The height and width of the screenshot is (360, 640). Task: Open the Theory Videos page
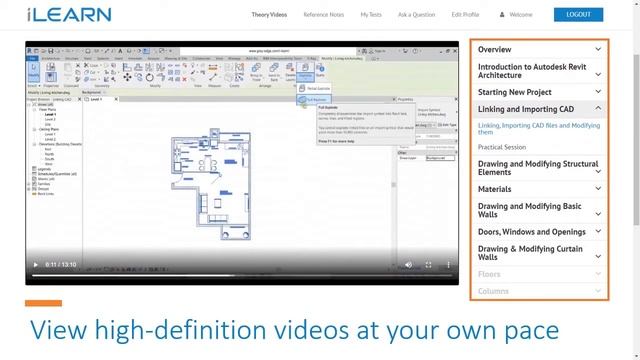click(x=269, y=15)
